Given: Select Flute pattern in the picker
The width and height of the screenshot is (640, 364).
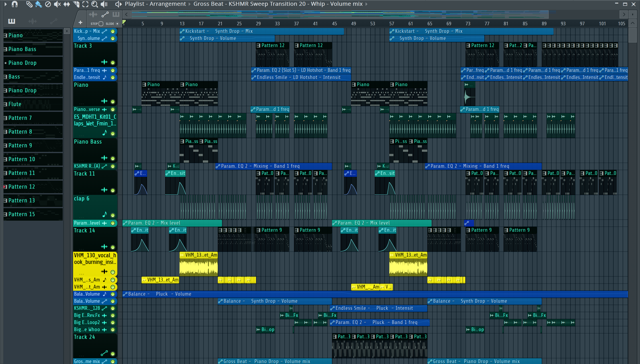Looking at the screenshot, I should 33,104.
